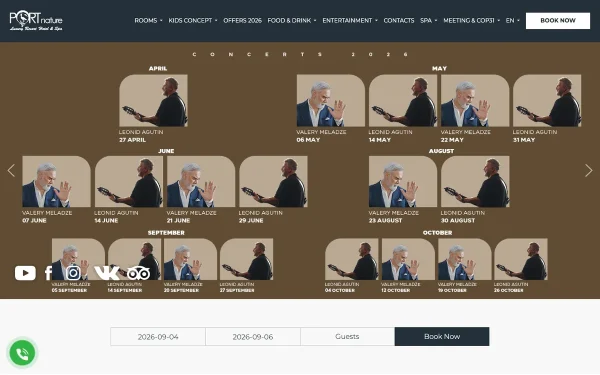Click the OCTOBER month heading
Image resolution: width=600 pixels, height=375 pixels.
pyautogui.click(x=437, y=233)
